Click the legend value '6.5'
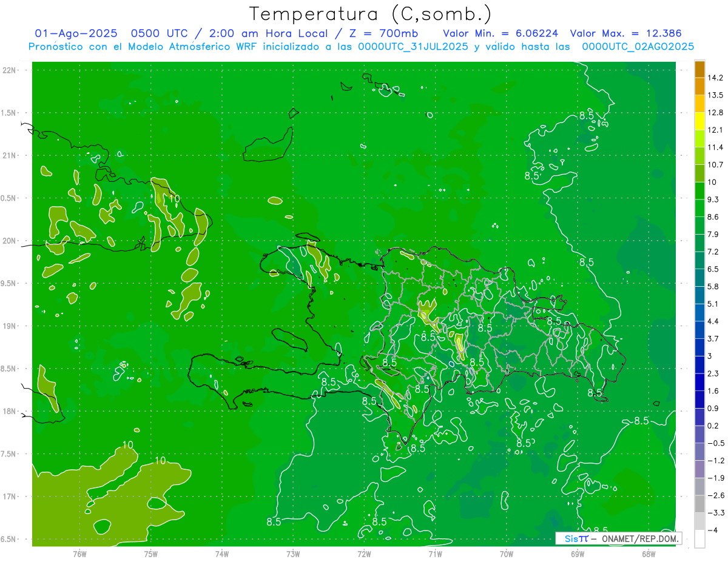Image resolution: width=728 pixels, height=562 pixels. 713,269
